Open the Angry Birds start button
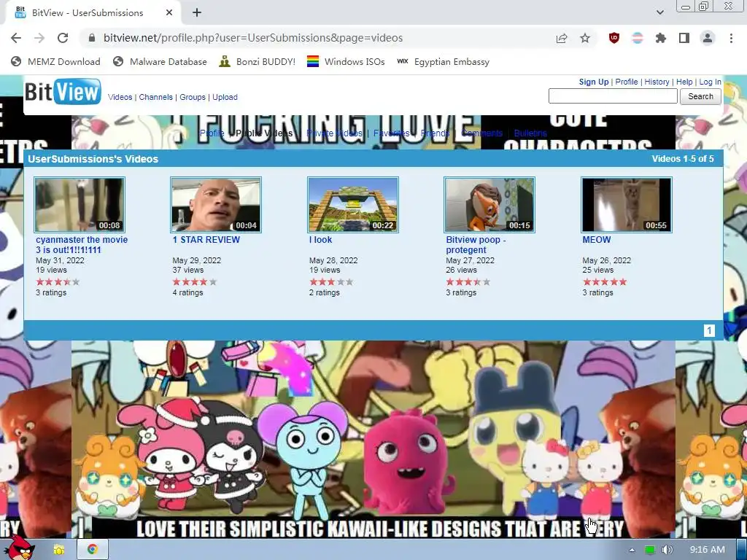The height and width of the screenshot is (560, 747). pyautogui.click(x=19, y=548)
